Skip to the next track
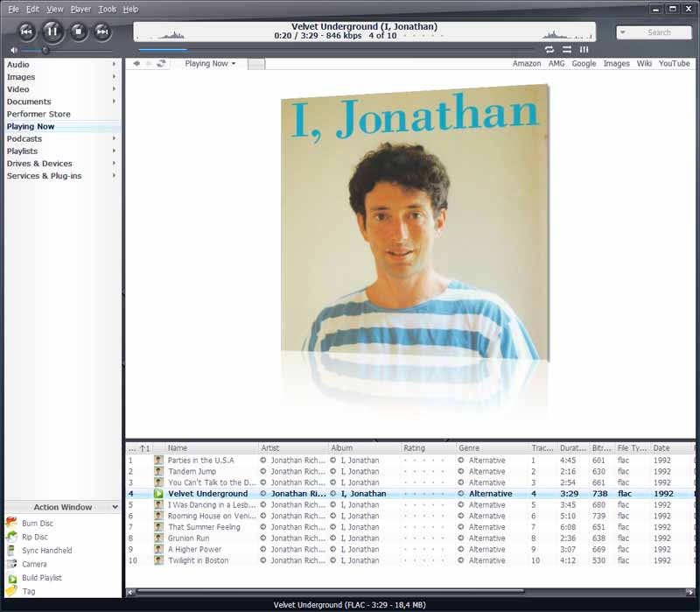This screenshot has height=612, width=700. coord(102,32)
